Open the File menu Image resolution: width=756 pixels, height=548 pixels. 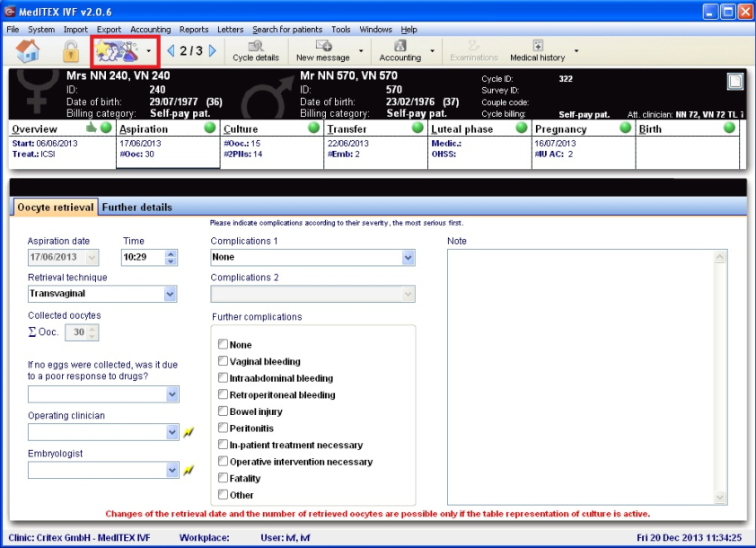point(13,30)
